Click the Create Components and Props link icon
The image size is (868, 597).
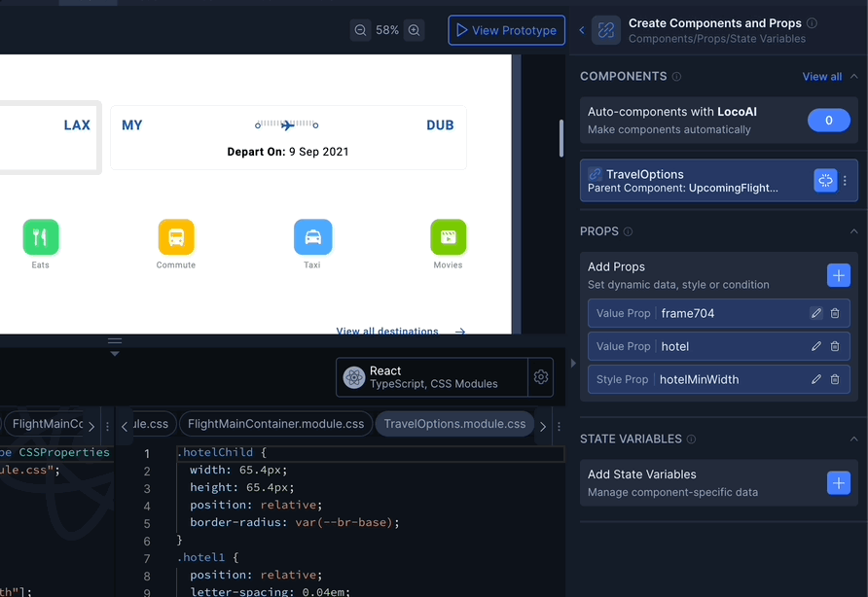click(x=606, y=30)
